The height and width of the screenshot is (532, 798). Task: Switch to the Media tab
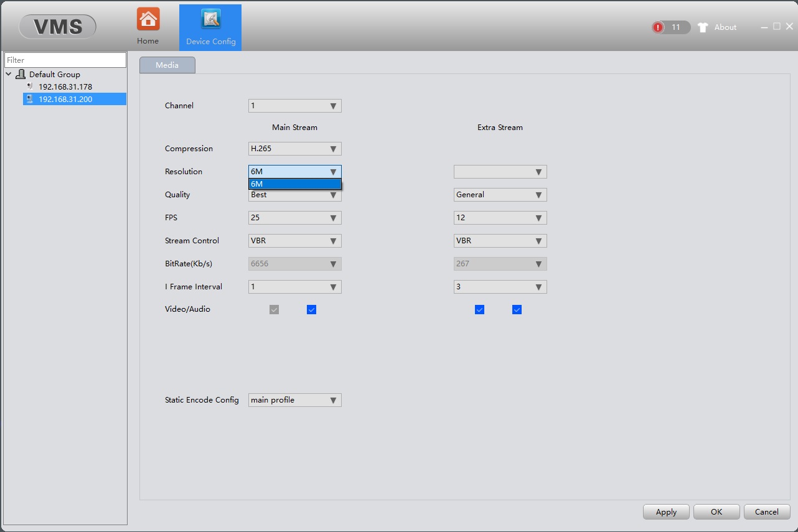(x=167, y=65)
